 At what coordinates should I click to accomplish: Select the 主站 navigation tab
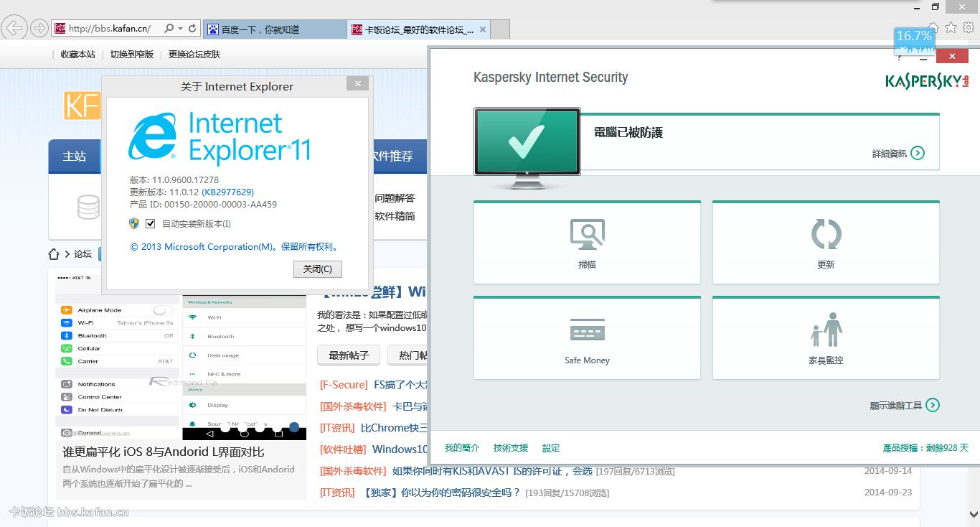[74, 156]
